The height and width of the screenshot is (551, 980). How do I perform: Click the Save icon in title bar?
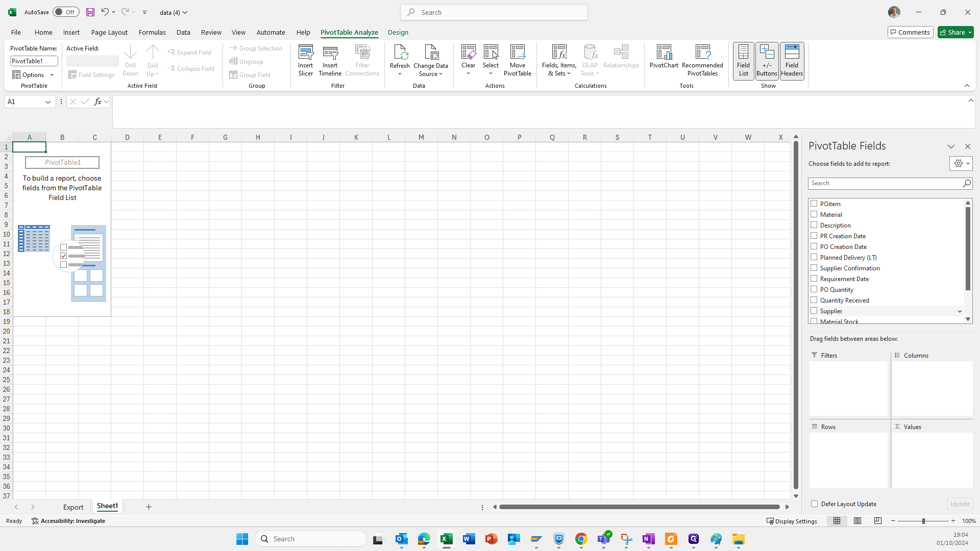coord(90,12)
